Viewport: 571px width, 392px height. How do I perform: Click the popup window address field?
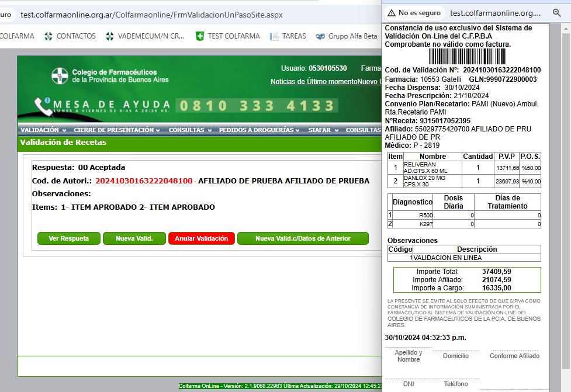point(495,13)
